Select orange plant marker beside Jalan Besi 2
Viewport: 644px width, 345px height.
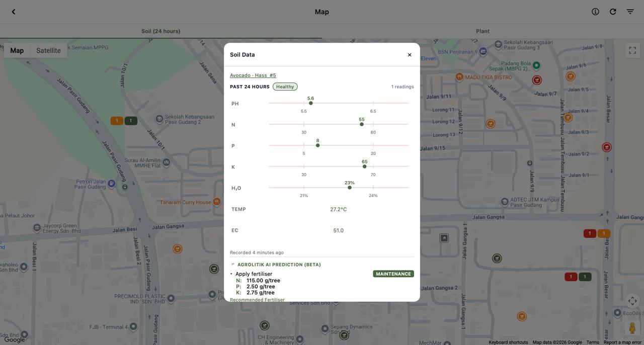pos(177,249)
